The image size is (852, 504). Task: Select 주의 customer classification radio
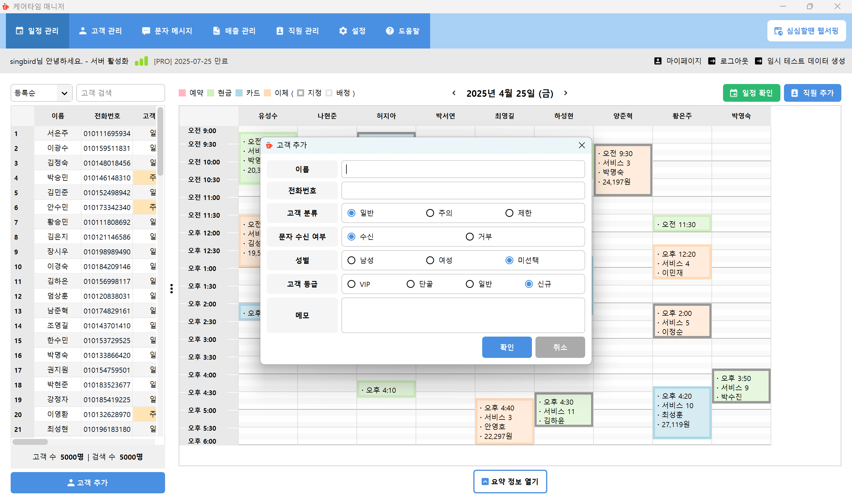[430, 213]
